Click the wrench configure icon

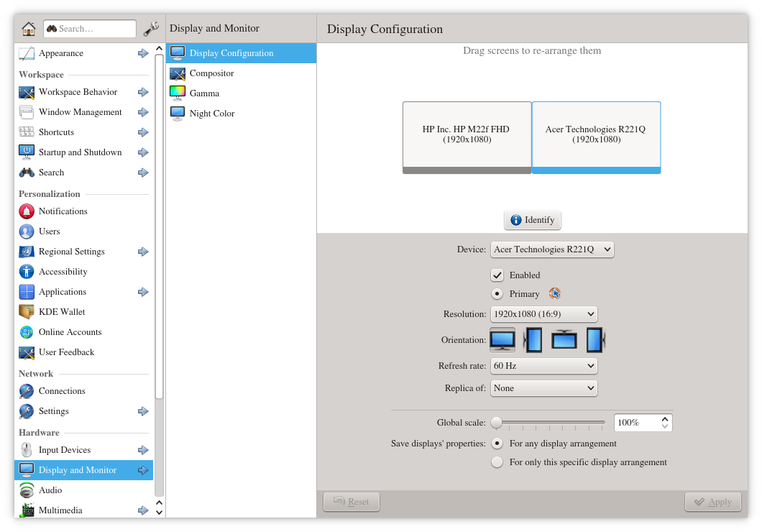point(151,29)
